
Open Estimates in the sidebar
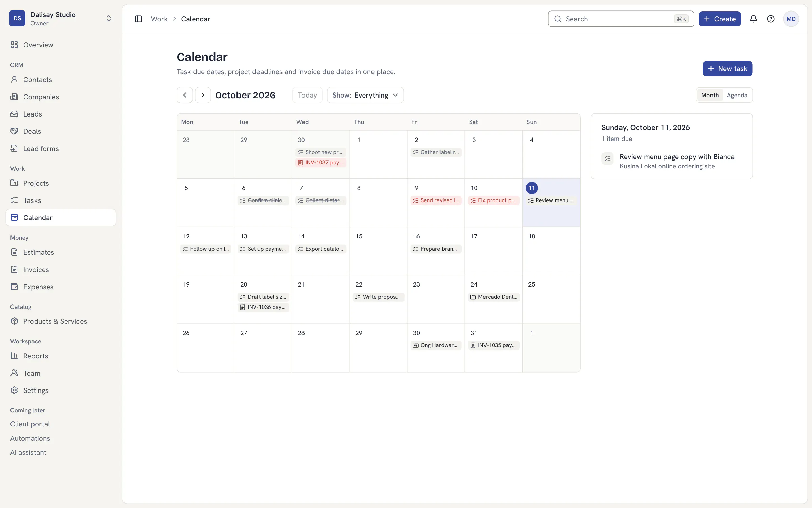click(x=61, y=252)
